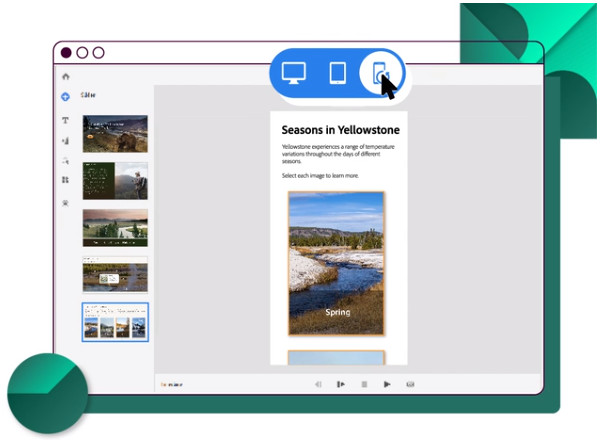This screenshot has height=440, width=601.
Task: Click the middle hollow window control circle
Action: (82, 53)
